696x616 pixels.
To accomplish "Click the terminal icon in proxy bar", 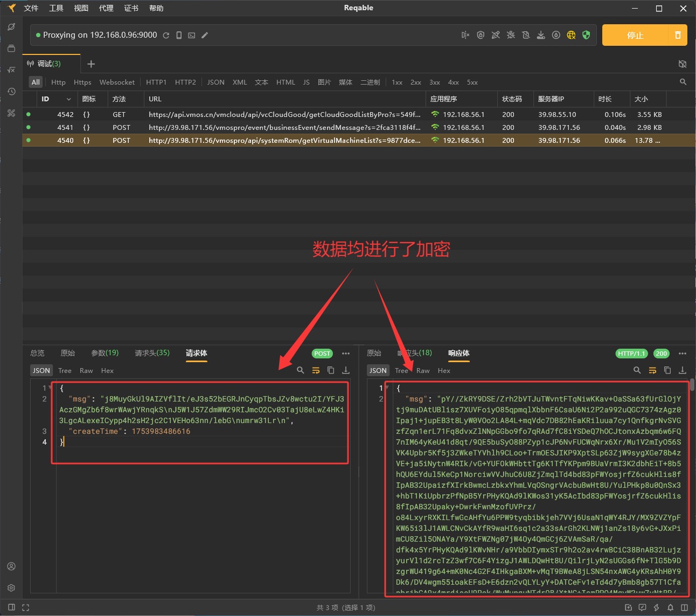I will tap(192, 36).
